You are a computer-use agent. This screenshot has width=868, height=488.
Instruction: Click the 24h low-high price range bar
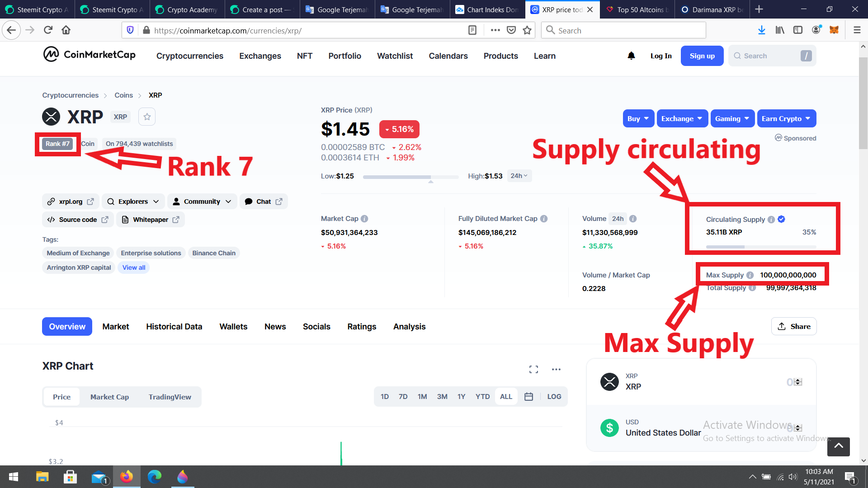410,177
